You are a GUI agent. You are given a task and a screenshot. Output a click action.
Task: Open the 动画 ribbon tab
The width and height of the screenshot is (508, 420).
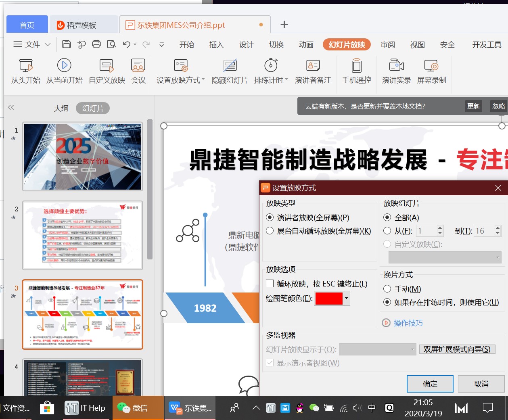[x=306, y=44]
